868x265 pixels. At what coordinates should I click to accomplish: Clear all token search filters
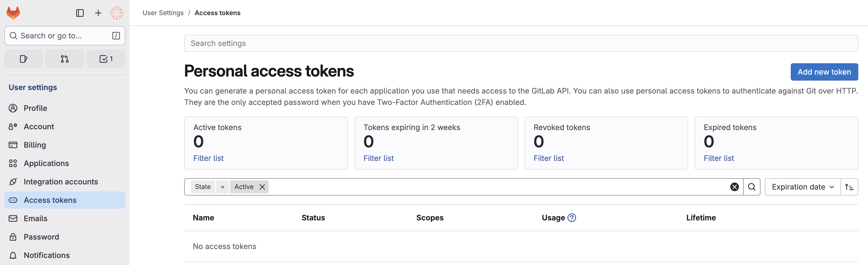click(x=735, y=187)
